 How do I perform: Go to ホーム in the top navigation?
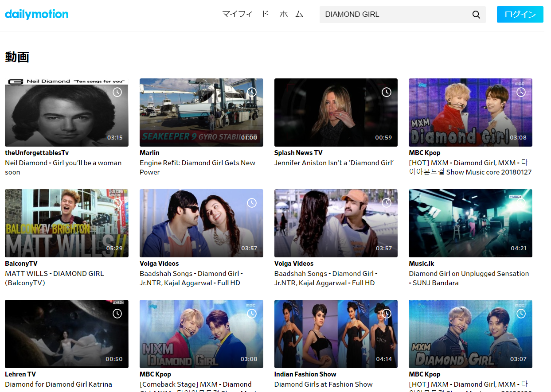[x=291, y=14]
